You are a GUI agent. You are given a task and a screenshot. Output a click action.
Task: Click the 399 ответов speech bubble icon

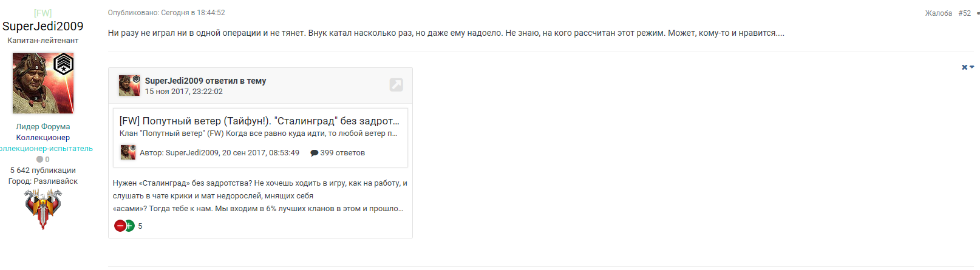(x=314, y=153)
